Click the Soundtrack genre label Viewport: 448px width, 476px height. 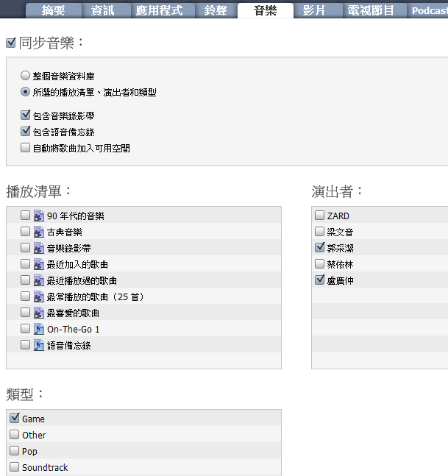point(45,467)
